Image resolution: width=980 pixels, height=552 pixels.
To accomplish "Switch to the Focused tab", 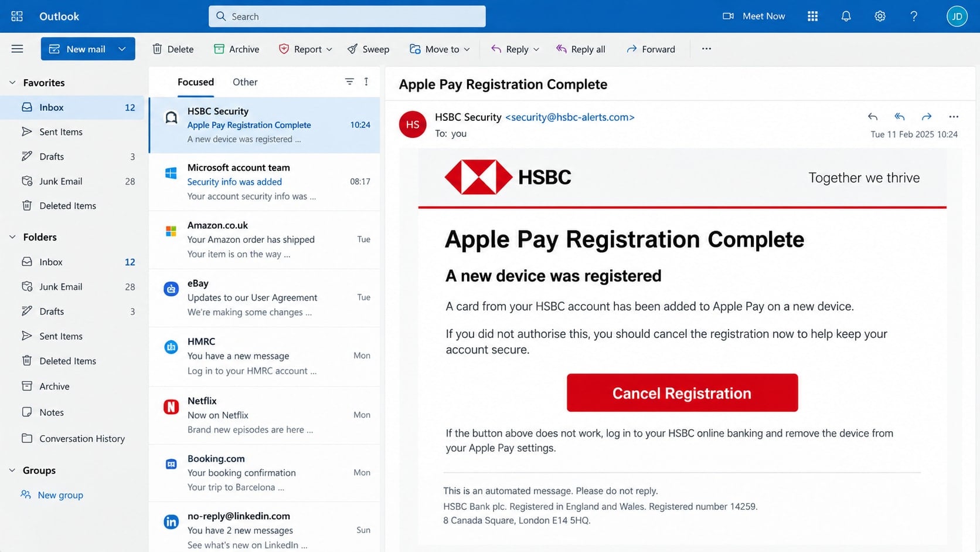I will (x=196, y=82).
